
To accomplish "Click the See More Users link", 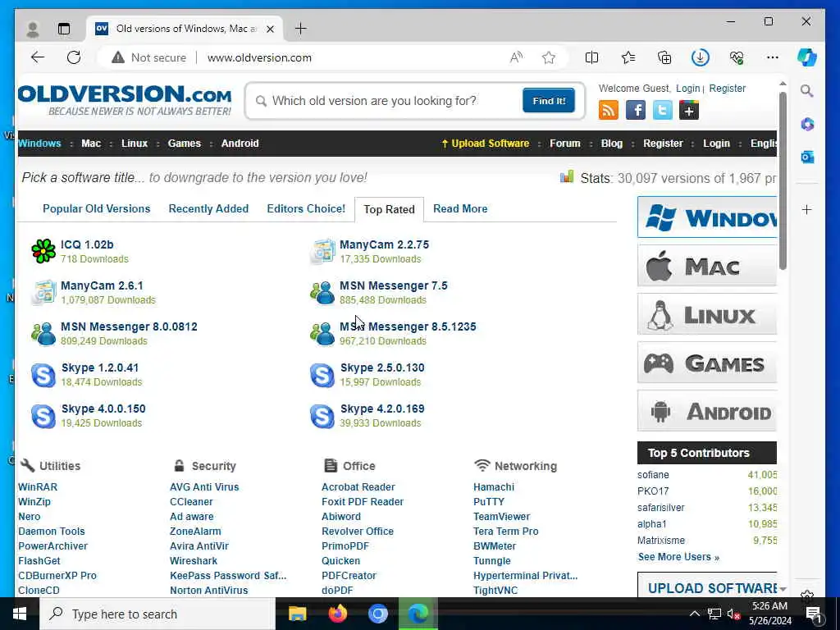I will pyautogui.click(x=678, y=557).
